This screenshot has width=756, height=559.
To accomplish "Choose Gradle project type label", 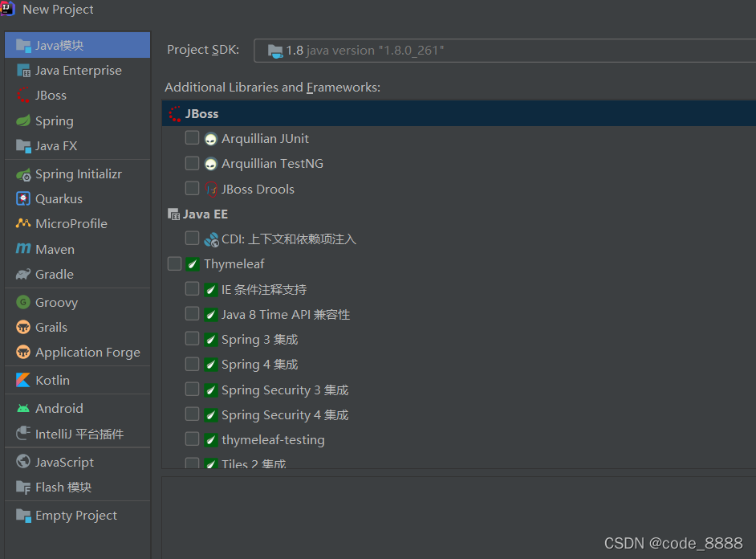I will (x=55, y=275).
